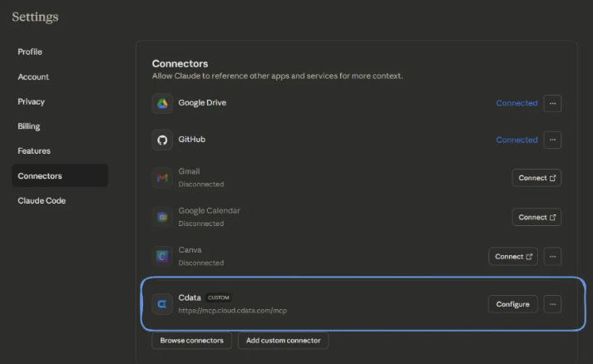This screenshot has width=593, height=364.
Task: Click the Google Calendar connector name
Action: tap(209, 210)
